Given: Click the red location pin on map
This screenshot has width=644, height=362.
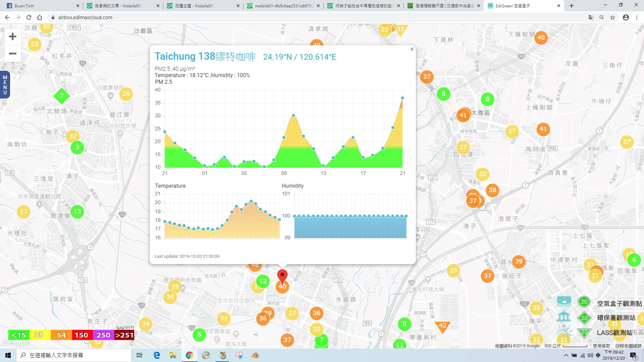Looking at the screenshot, I should coord(282,277).
